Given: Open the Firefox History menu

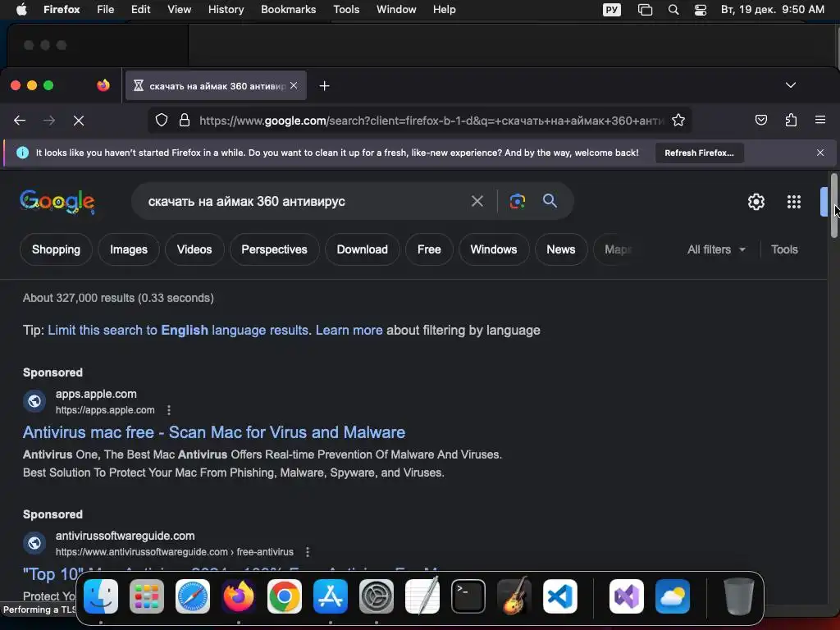Looking at the screenshot, I should click(226, 10).
